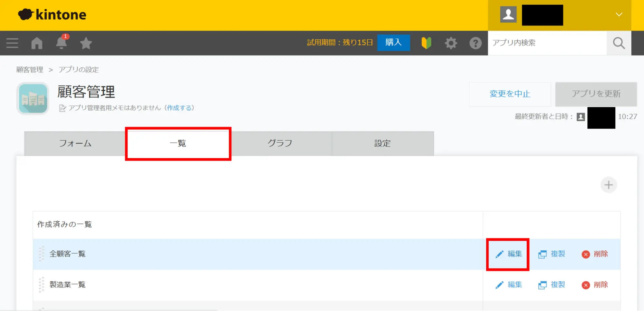Click the 変更を中止 button
This screenshot has width=644, height=311.
pyautogui.click(x=510, y=94)
